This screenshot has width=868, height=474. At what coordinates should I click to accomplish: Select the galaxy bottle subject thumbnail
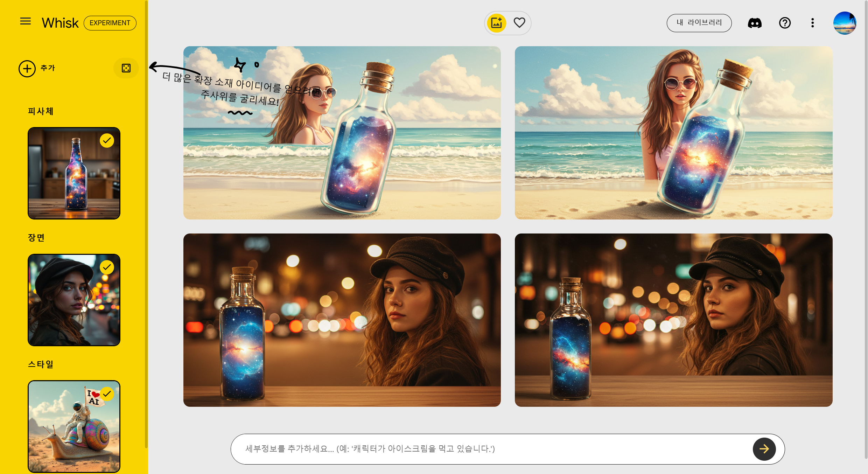pyautogui.click(x=74, y=173)
